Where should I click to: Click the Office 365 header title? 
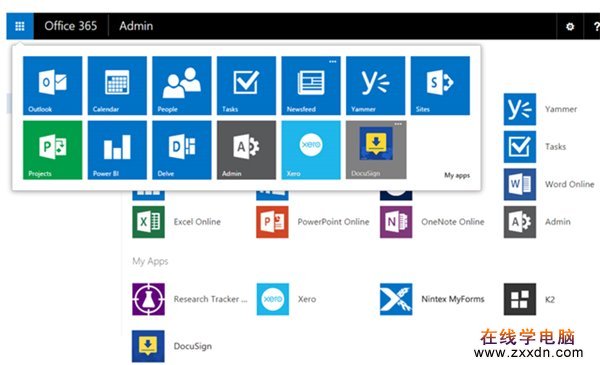70,26
